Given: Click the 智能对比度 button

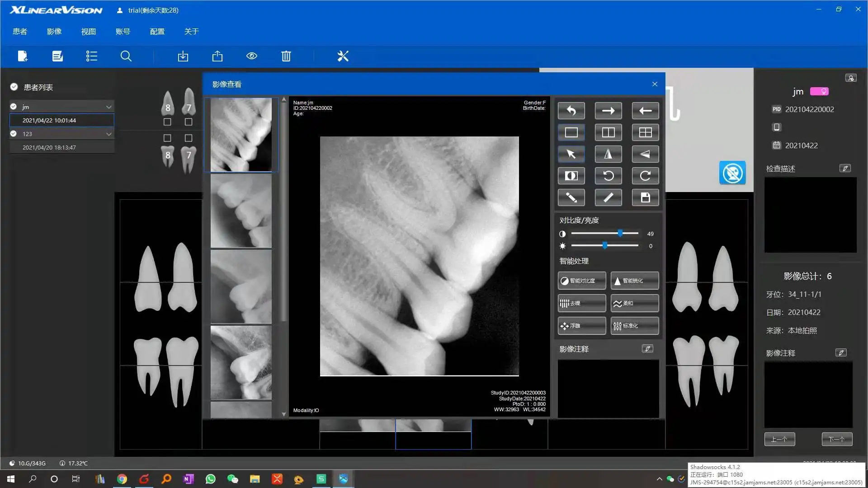Looking at the screenshot, I should [581, 281].
